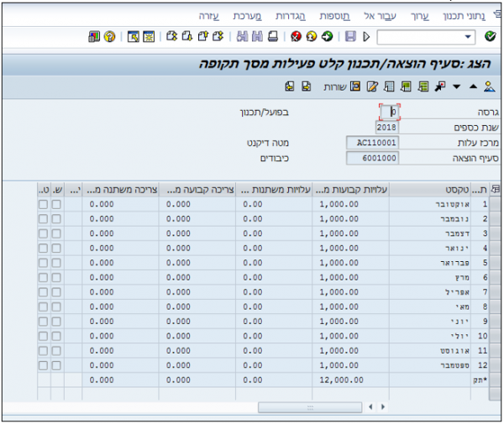This screenshot has height=424, width=504.
Task: Click the שנת כספים field showing 2018
Action: (386, 128)
